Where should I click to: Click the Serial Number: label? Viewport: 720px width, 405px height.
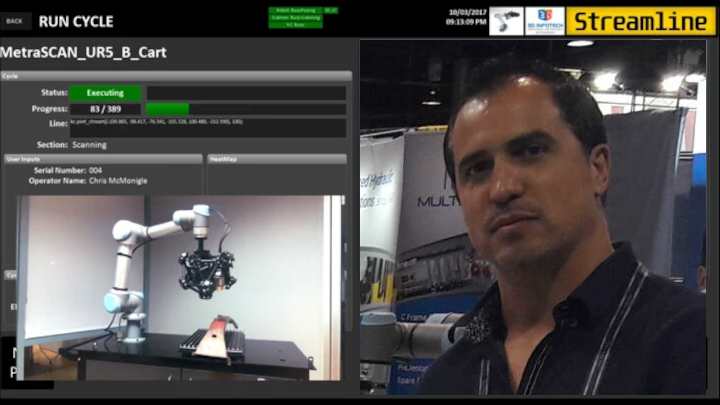[60, 170]
